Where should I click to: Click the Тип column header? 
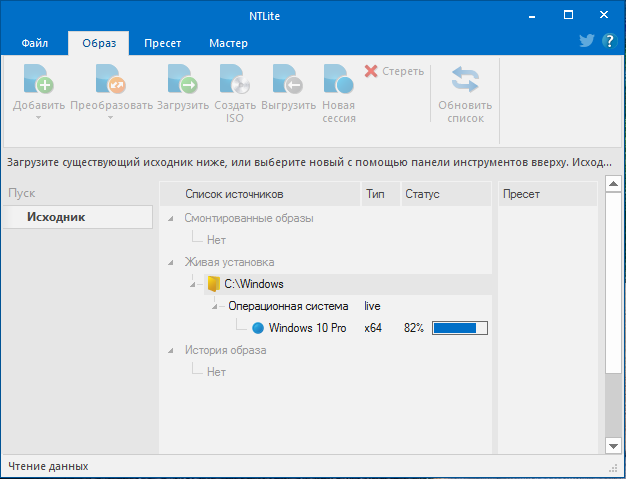click(381, 194)
